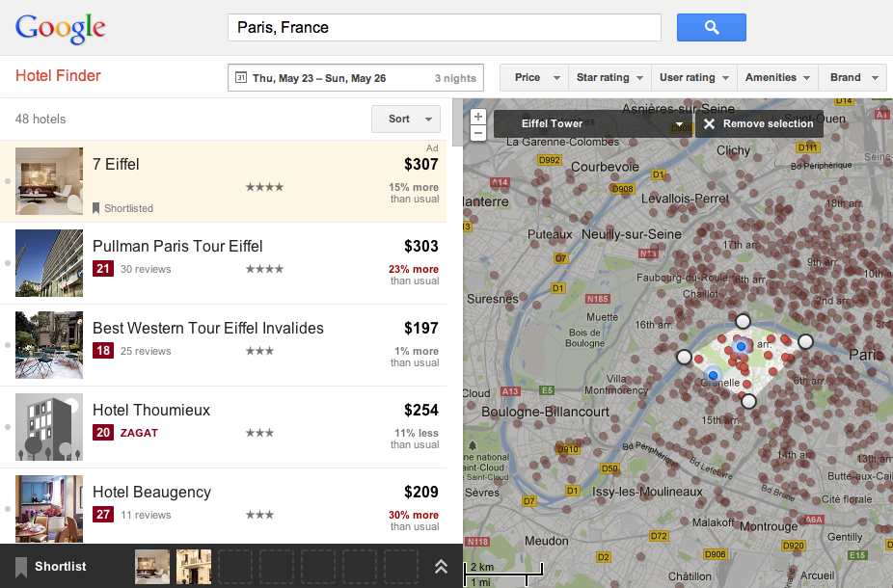
Task: Click the Issy-les-Moulineaux label on map
Action: (x=647, y=492)
